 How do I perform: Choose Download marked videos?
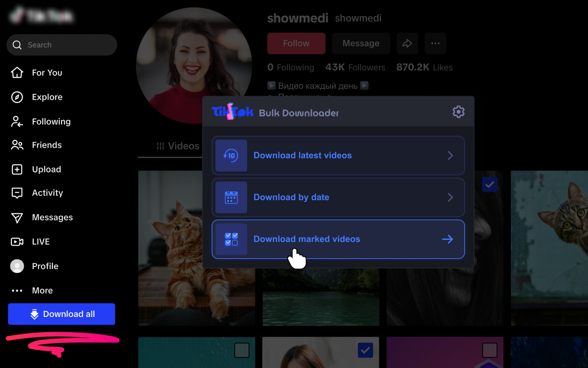pyautogui.click(x=338, y=239)
